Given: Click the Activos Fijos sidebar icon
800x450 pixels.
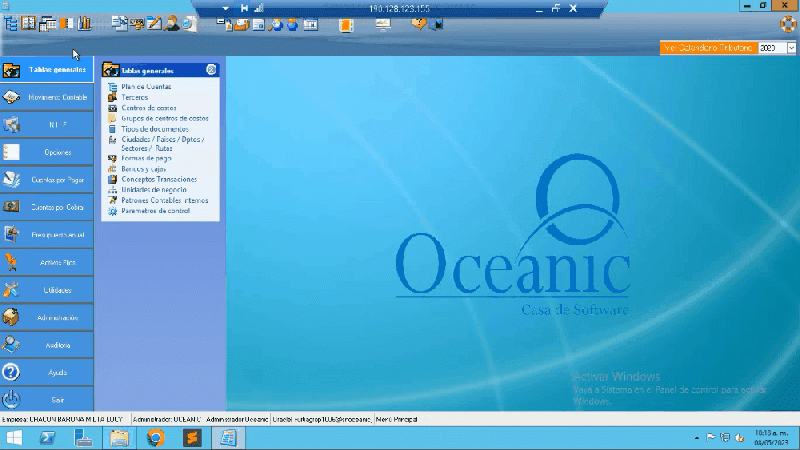Looking at the screenshot, I should (x=12, y=262).
